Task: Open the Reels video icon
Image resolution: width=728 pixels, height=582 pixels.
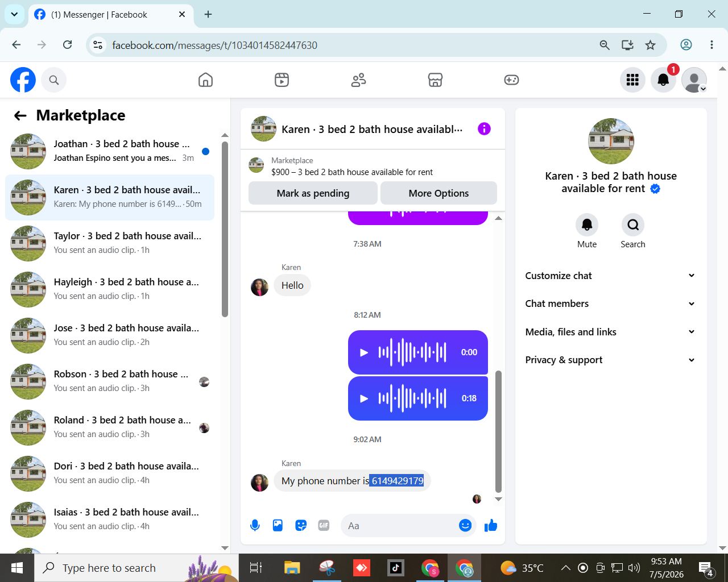Action: [282, 80]
